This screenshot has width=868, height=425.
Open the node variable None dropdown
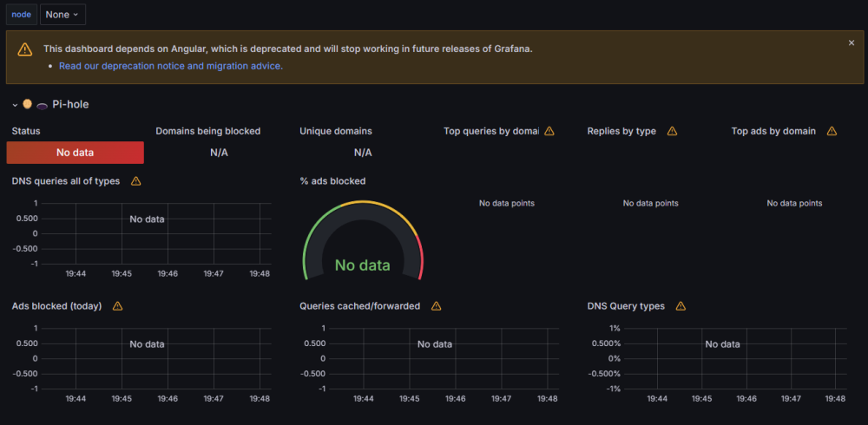pos(62,15)
